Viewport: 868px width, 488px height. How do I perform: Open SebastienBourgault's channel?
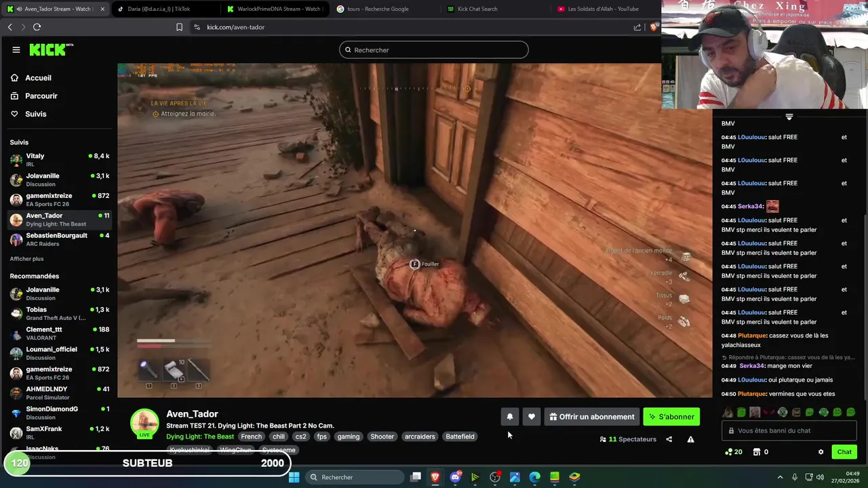coord(59,239)
